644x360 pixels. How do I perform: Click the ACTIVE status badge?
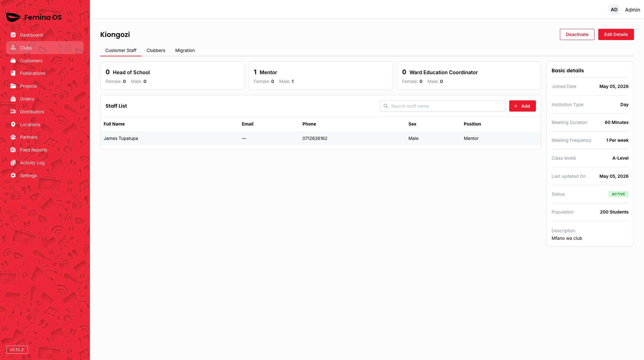[618, 194]
